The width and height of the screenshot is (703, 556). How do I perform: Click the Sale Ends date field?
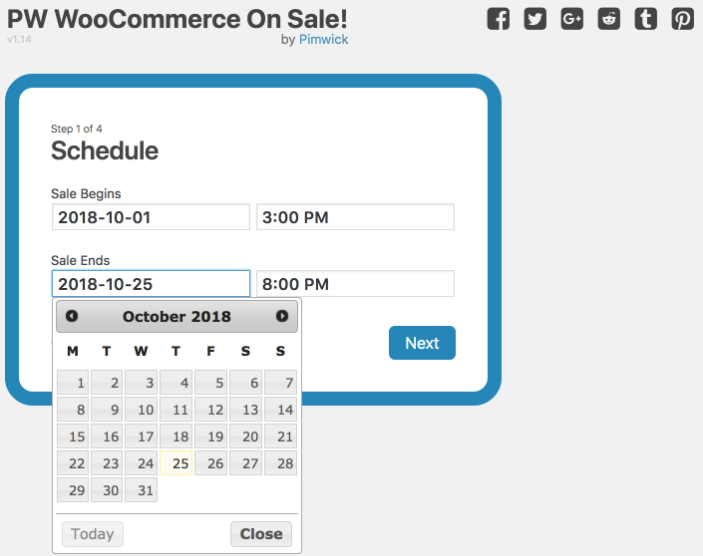point(151,284)
